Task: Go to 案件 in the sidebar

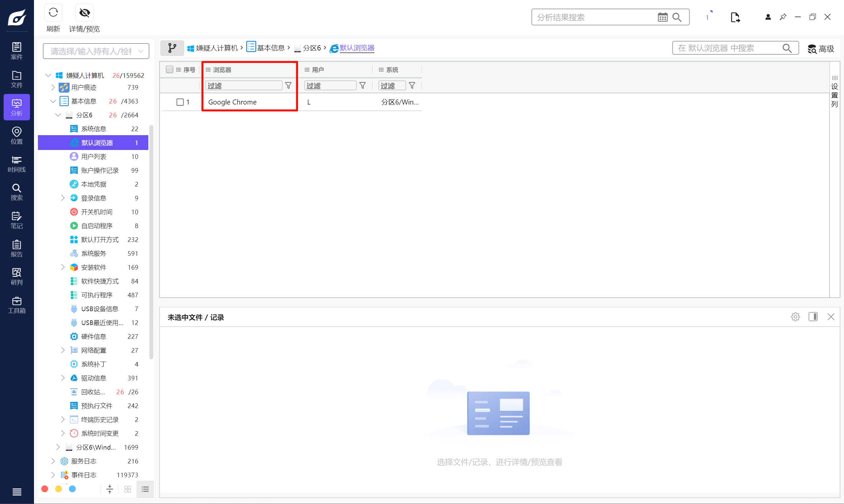Action: (16, 51)
